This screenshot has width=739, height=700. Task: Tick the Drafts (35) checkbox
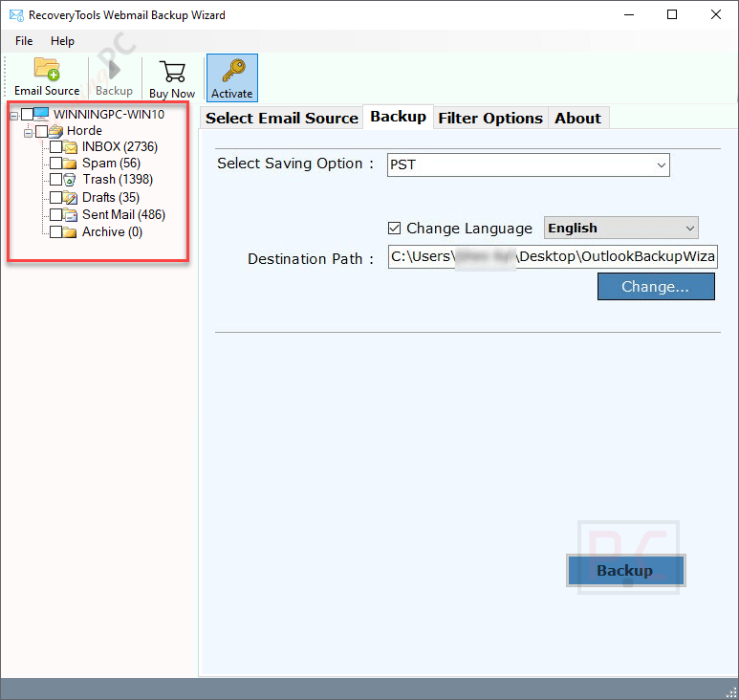tap(56, 197)
